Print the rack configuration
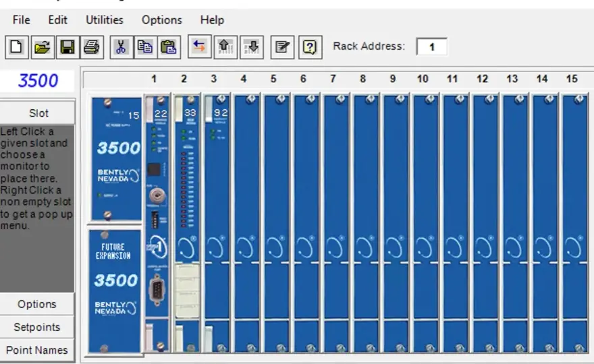The height and width of the screenshot is (364, 594). click(92, 47)
